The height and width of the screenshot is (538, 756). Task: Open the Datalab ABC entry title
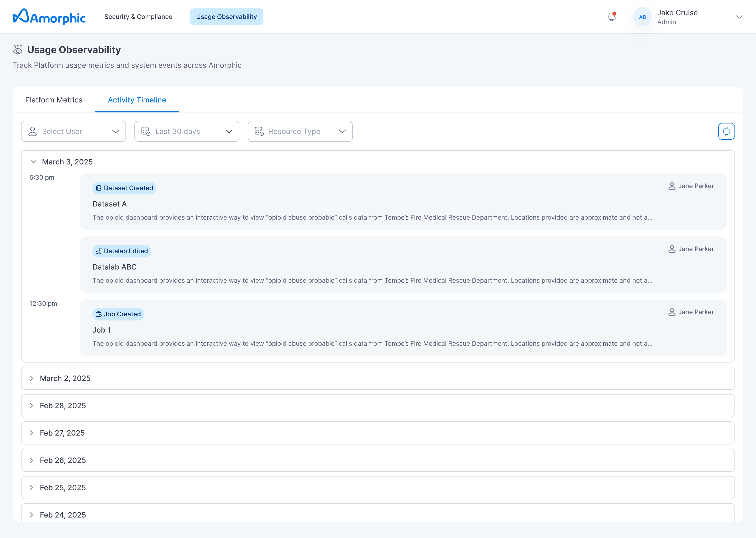point(114,267)
